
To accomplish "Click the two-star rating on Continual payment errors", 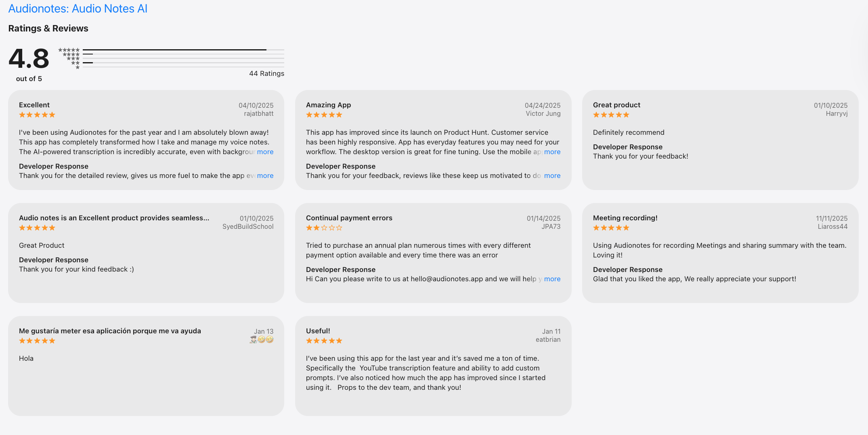I will click(x=324, y=227).
